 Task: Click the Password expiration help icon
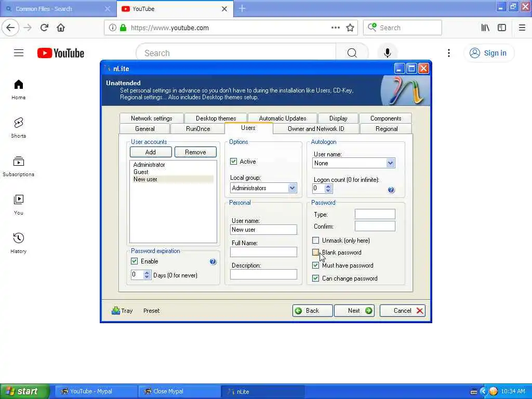click(x=212, y=262)
